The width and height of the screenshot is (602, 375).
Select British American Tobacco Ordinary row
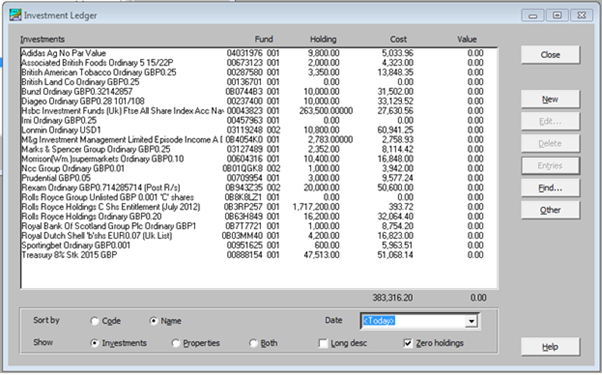click(259, 72)
